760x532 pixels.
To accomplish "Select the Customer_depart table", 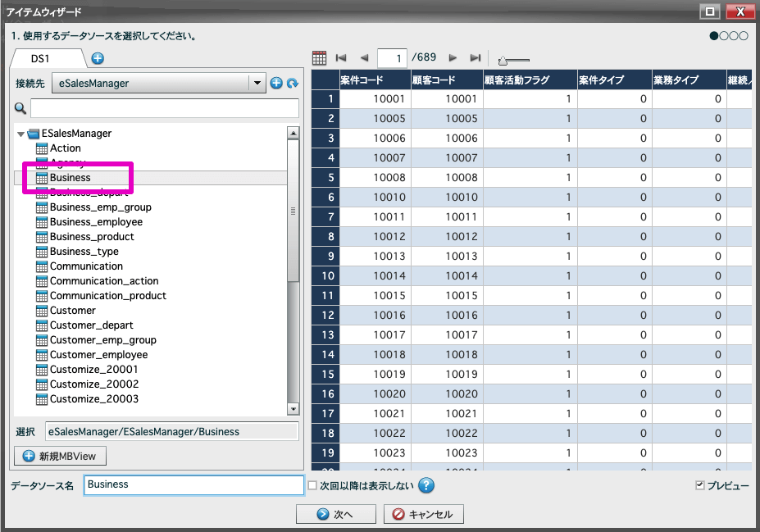I will pos(91,325).
